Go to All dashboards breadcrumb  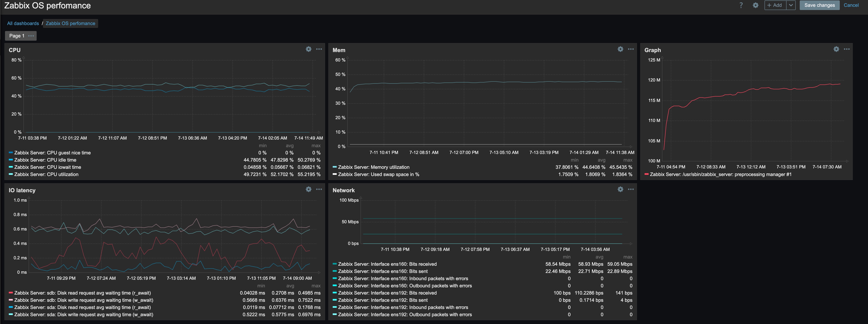(23, 23)
